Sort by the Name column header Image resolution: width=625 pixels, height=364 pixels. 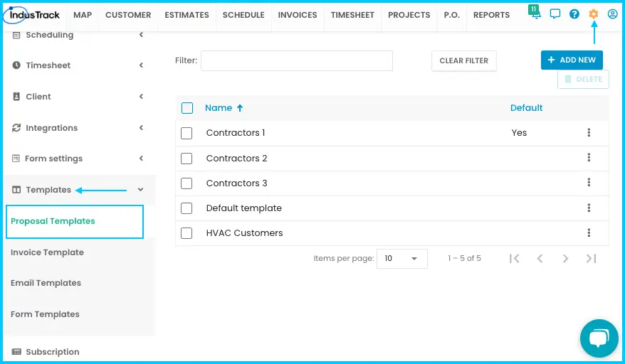[x=219, y=108]
